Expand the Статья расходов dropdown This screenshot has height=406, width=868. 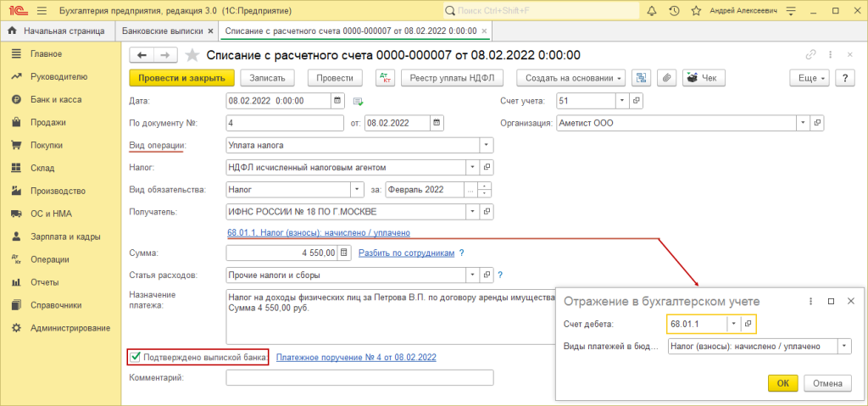coord(473,275)
